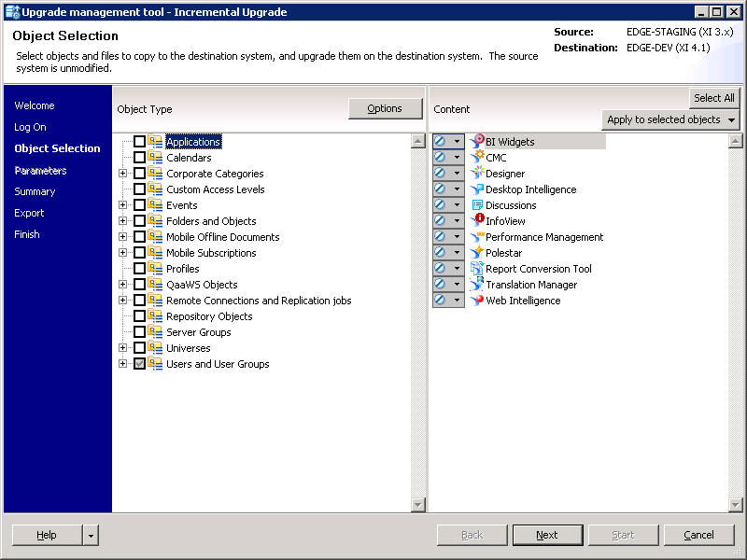The height and width of the screenshot is (560, 747).
Task: Go to the Welcome step
Action: [35, 105]
